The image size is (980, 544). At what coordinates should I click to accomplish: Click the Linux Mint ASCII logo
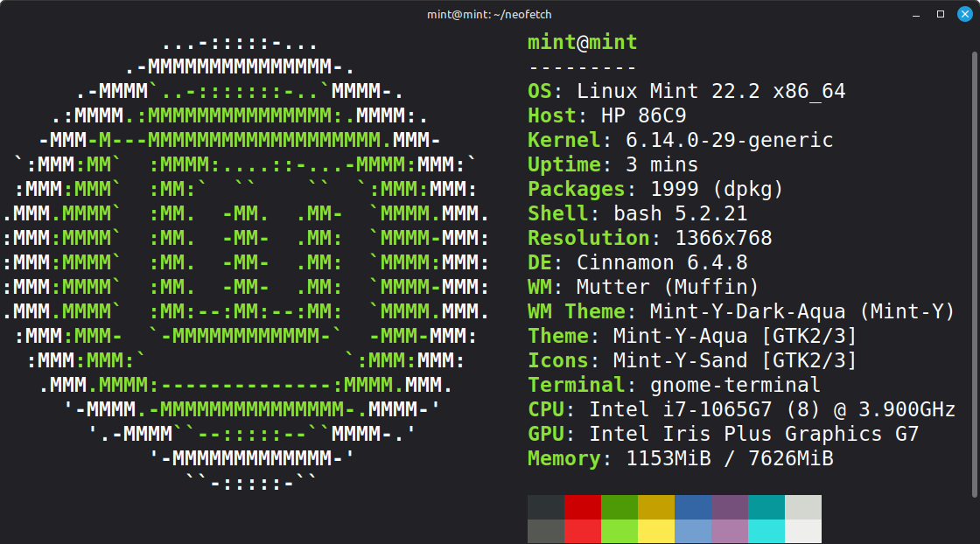[x=245, y=262]
